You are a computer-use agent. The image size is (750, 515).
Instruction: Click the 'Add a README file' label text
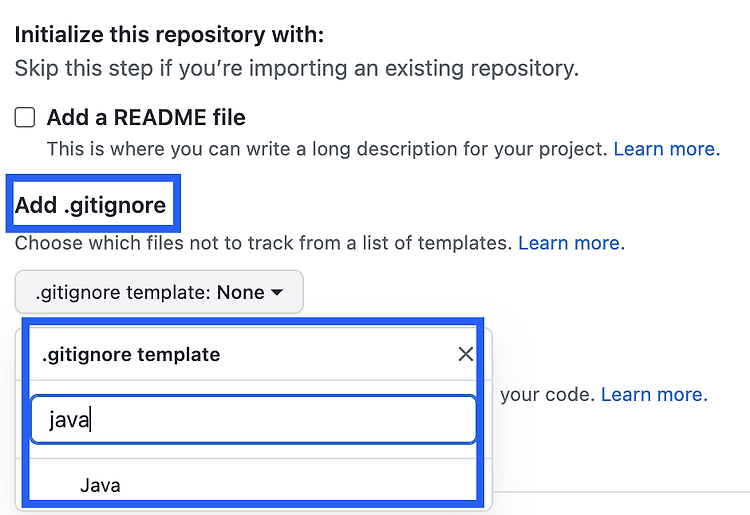(x=146, y=117)
